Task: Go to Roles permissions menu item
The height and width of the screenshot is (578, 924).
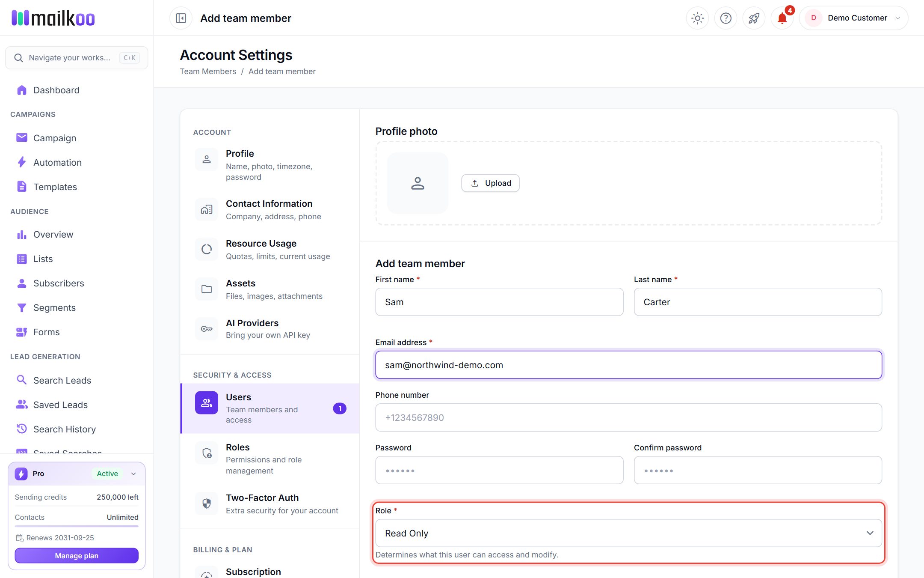Action: coord(270,459)
